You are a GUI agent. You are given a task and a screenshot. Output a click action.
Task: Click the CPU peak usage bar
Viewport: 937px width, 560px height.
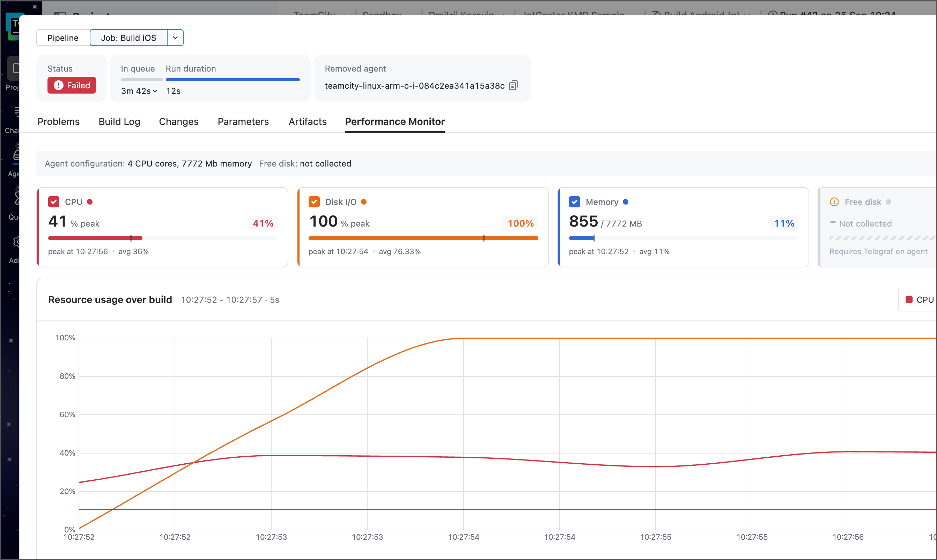tap(163, 238)
